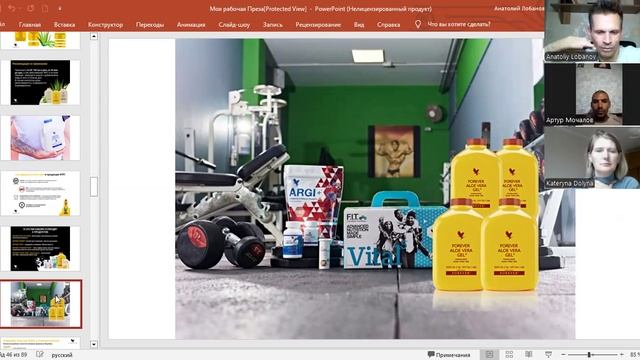Select Kateryna Dolyna's video tile
640x360 pixels.
pyautogui.click(x=592, y=158)
